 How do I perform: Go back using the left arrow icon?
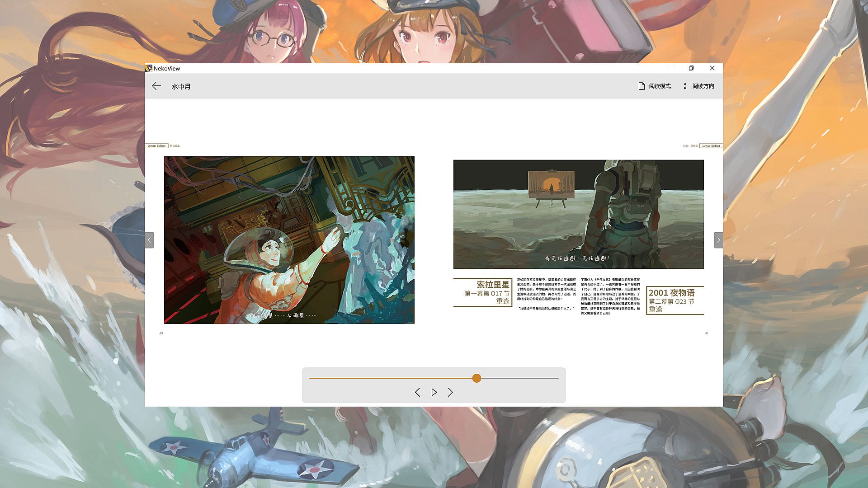[x=156, y=86]
